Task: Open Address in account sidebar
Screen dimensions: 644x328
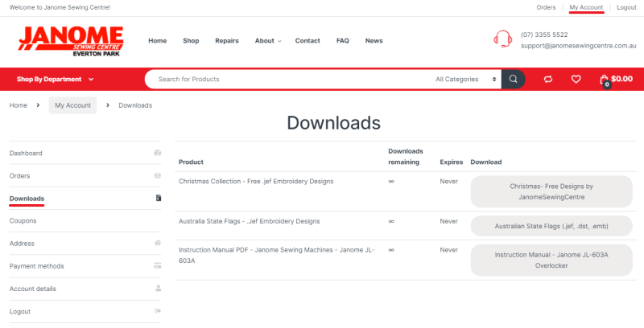Action: click(x=22, y=243)
